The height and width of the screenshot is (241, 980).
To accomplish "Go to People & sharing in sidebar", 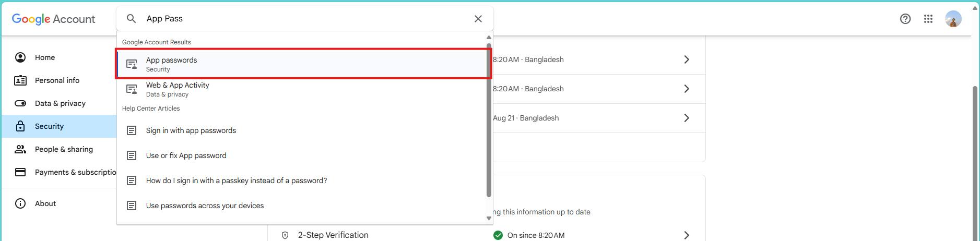I will 59,149.
